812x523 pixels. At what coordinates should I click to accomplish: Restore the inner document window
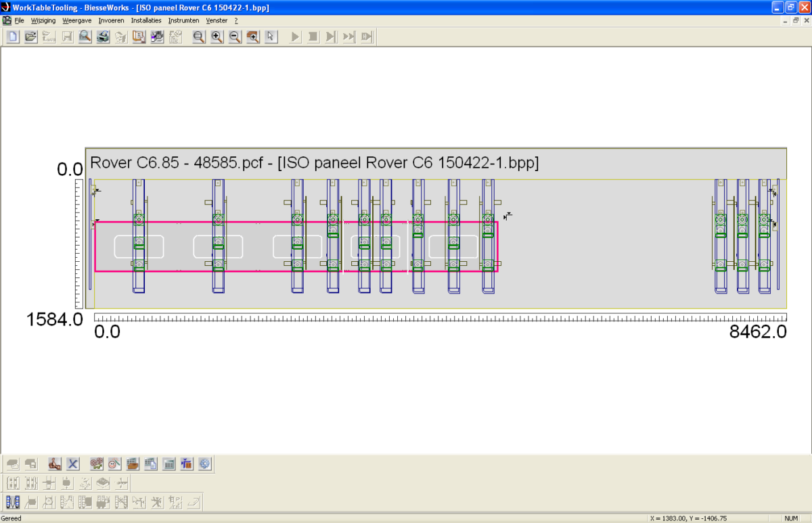click(795, 21)
